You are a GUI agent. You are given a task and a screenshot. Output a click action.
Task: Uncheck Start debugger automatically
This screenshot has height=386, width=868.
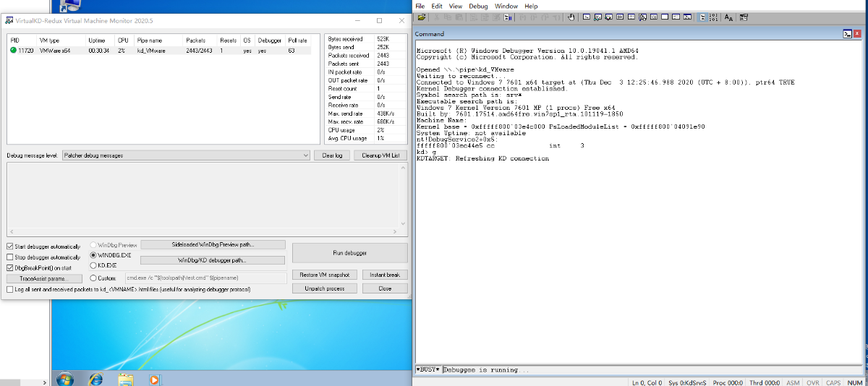click(x=10, y=247)
